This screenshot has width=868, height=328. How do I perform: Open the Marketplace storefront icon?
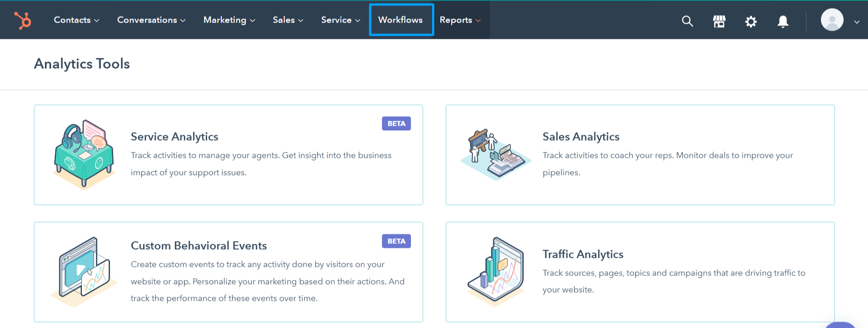[719, 21]
